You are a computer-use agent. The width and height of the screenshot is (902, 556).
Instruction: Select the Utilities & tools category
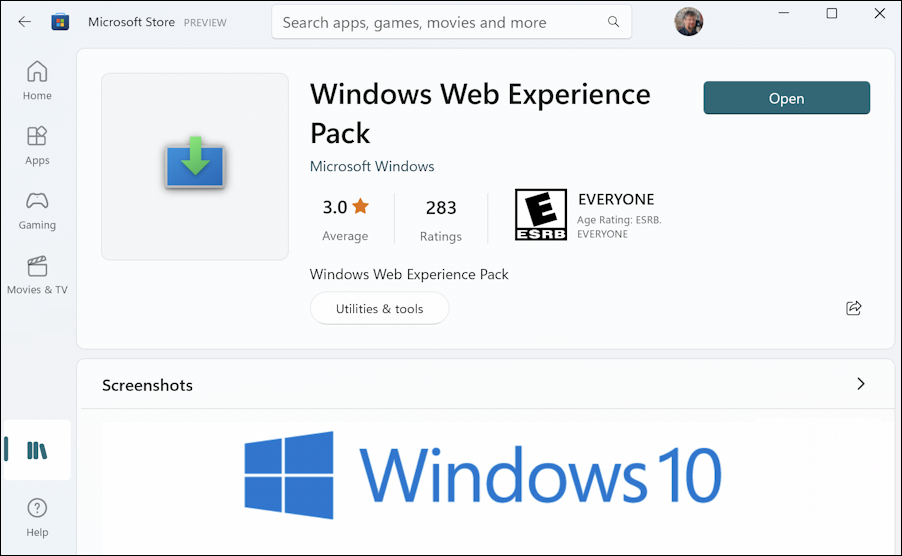379,309
